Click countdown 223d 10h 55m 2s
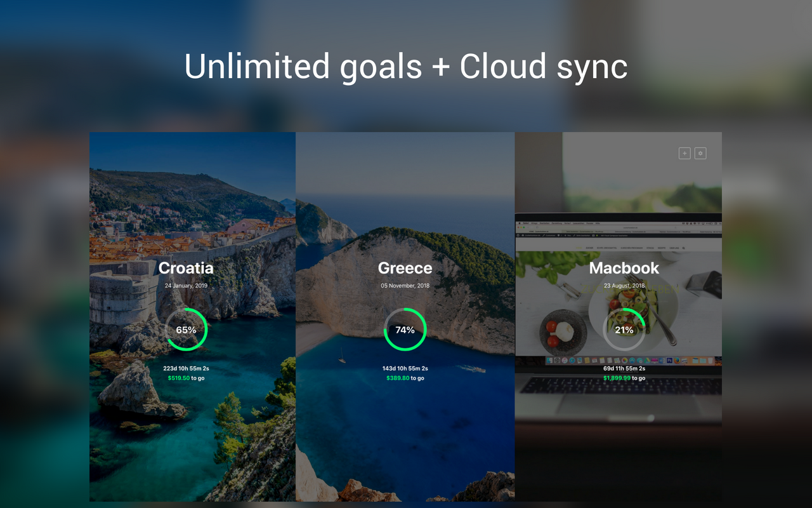The width and height of the screenshot is (812, 508). tap(186, 368)
